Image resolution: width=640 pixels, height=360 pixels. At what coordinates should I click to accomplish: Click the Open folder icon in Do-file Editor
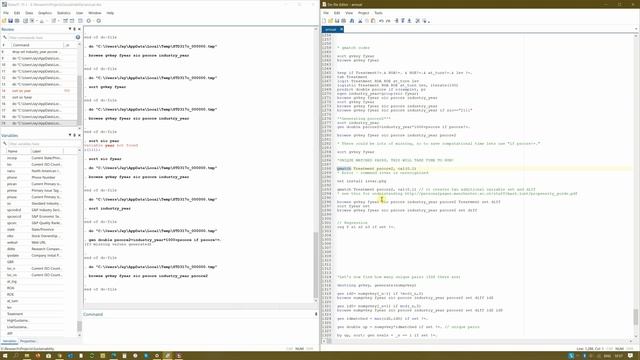(x=330, y=21)
